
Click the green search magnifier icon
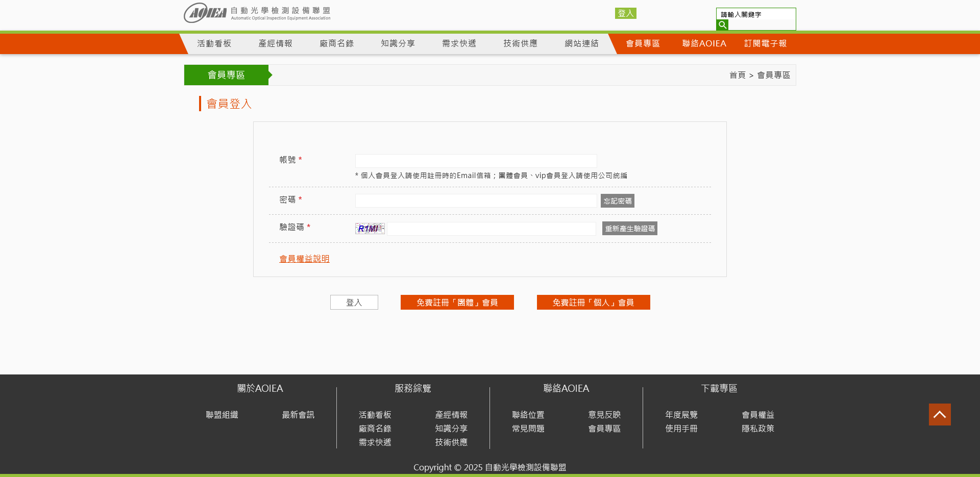[x=722, y=25]
